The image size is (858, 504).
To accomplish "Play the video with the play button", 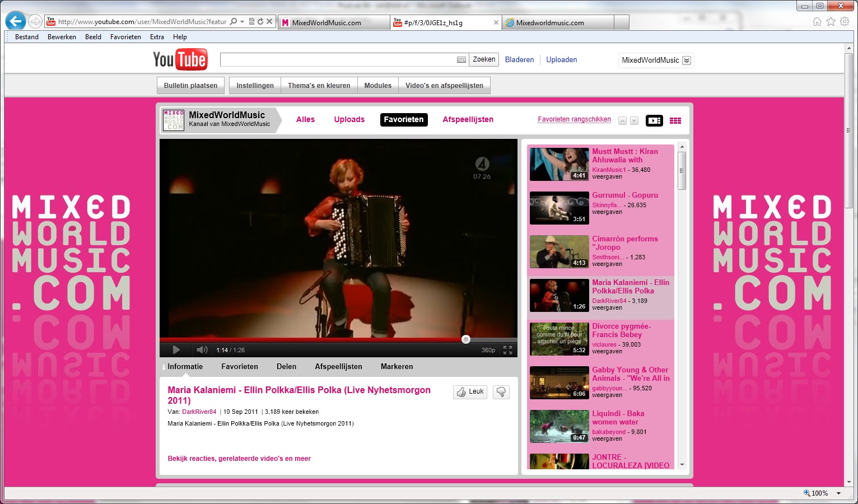I will (176, 350).
